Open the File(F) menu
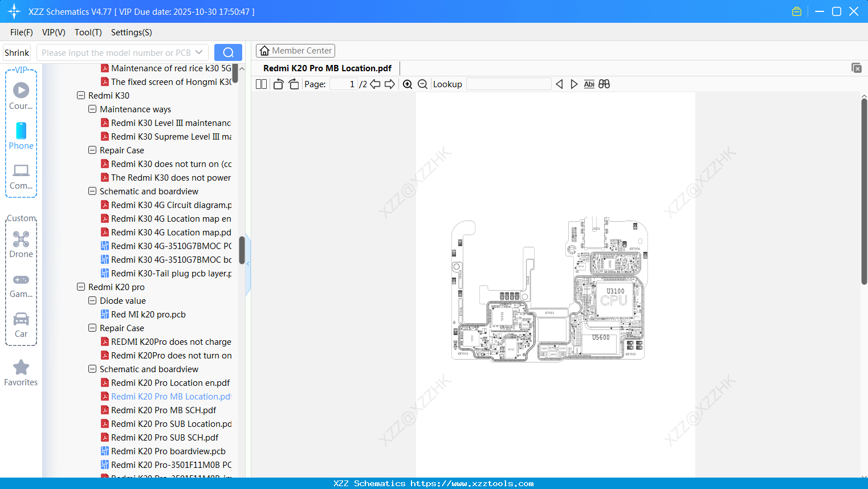This screenshot has width=868, height=489. pyautogui.click(x=22, y=32)
